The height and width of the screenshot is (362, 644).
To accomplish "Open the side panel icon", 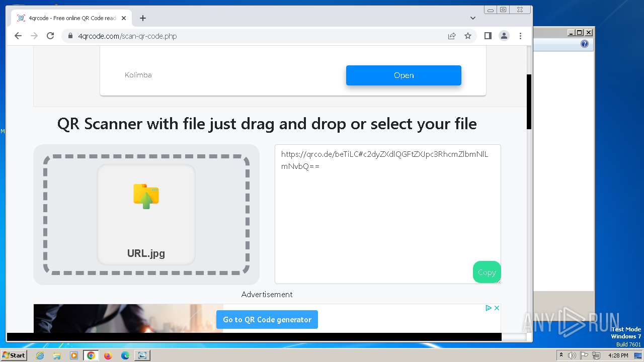I will point(488,36).
